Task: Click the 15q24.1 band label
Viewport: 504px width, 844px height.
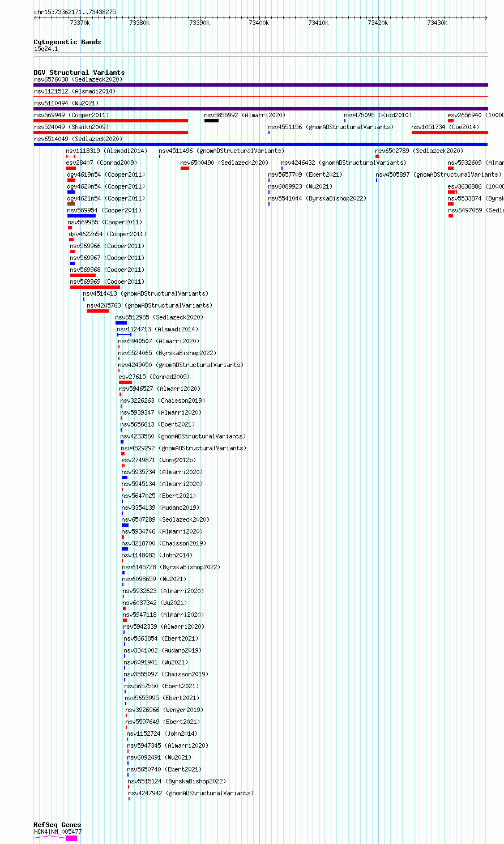Action: coord(46,49)
